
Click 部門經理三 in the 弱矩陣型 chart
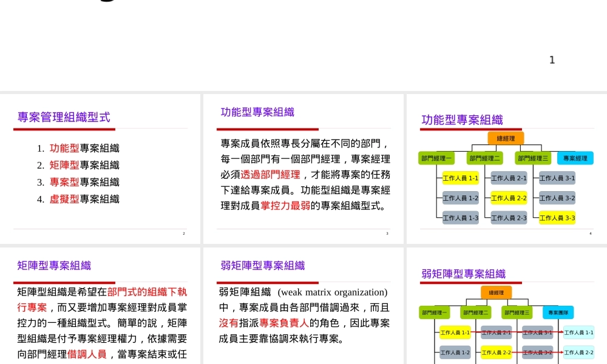517,312
